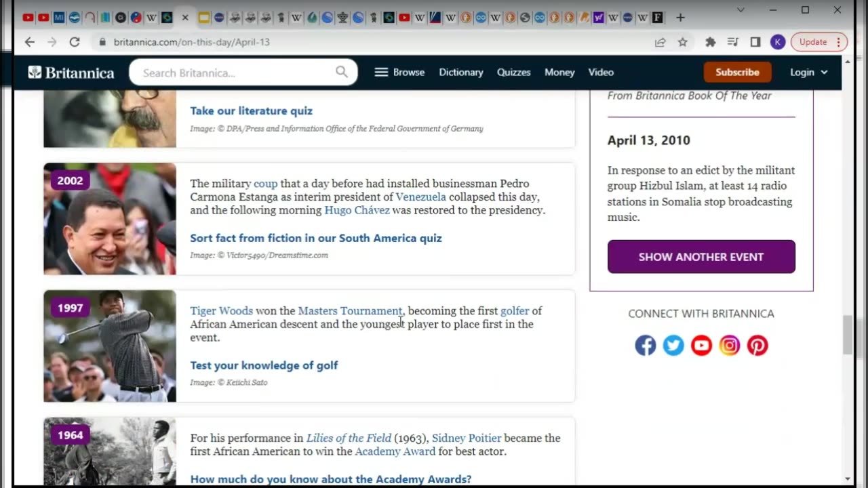The image size is (868, 488).
Task: Share this page from address bar
Action: click(660, 42)
